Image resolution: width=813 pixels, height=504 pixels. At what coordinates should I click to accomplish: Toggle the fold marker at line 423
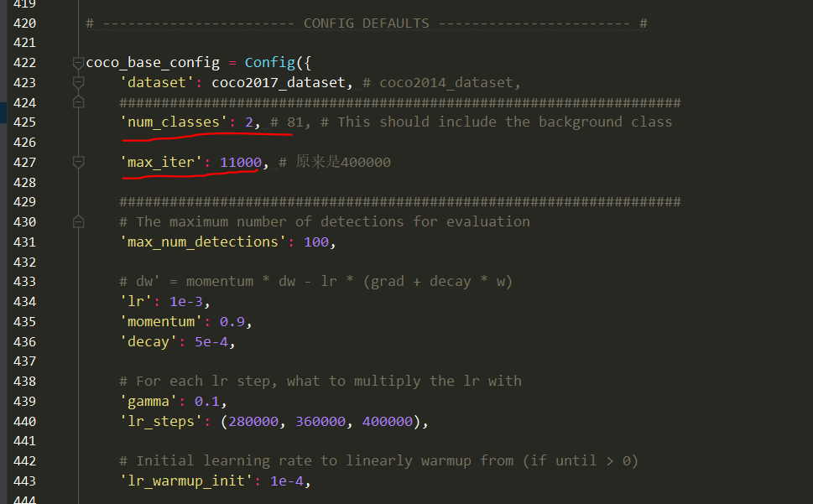pos(78,83)
